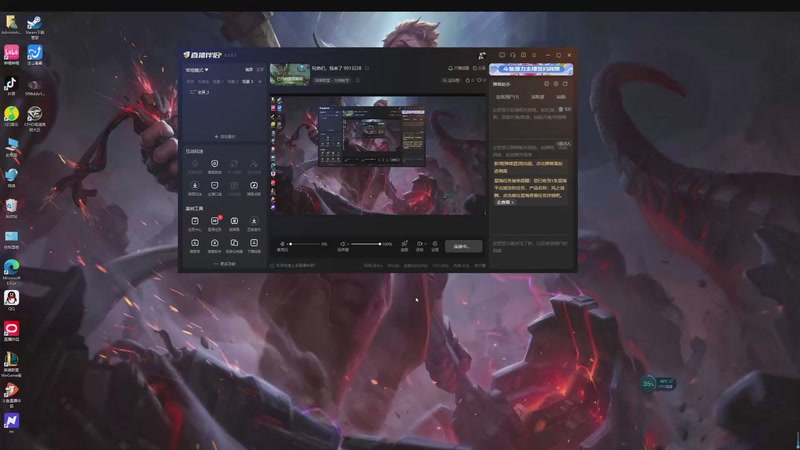Open 弹幕助手 panel settings icon
The height and width of the screenshot is (450, 800).
[x=556, y=84]
